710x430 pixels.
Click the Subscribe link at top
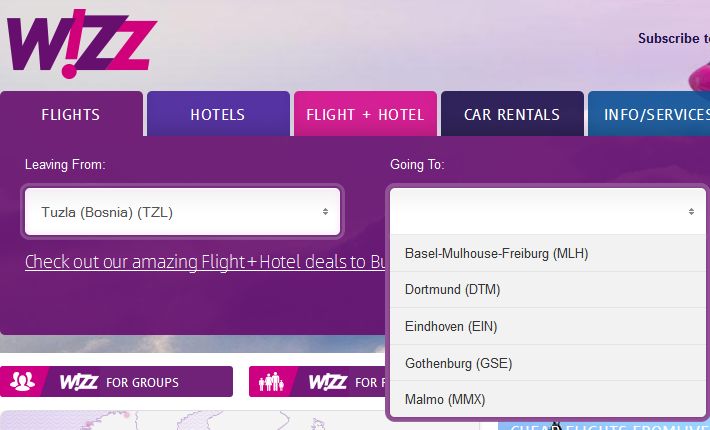[674, 38]
